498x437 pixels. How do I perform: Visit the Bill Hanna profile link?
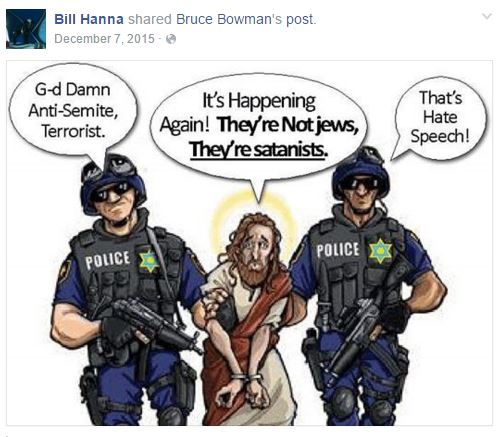tap(89, 19)
